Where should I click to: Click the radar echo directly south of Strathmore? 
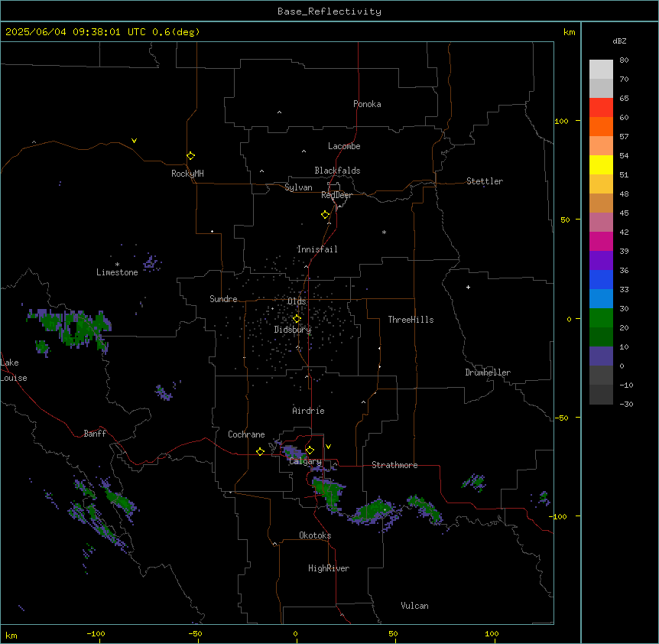point(374,511)
